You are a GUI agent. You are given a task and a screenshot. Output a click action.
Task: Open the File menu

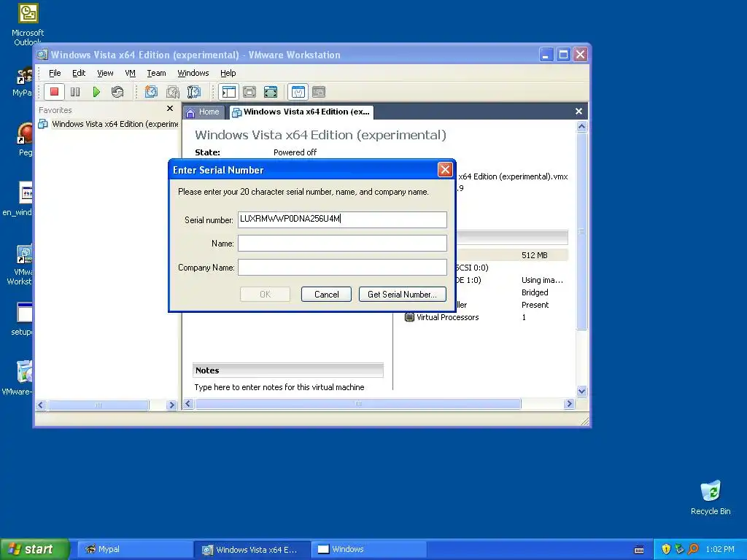click(x=55, y=73)
